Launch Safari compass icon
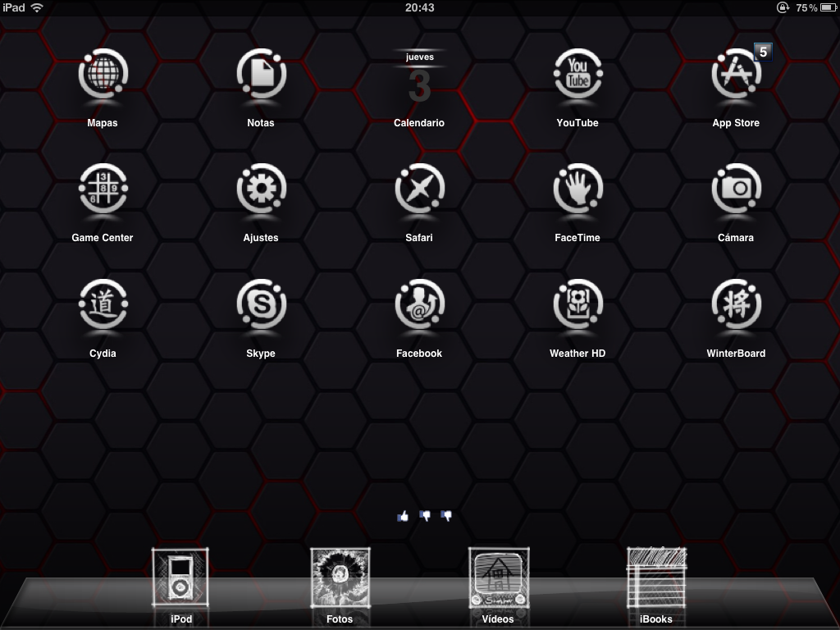Viewport: 840px width, 630px height. pyautogui.click(x=419, y=189)
